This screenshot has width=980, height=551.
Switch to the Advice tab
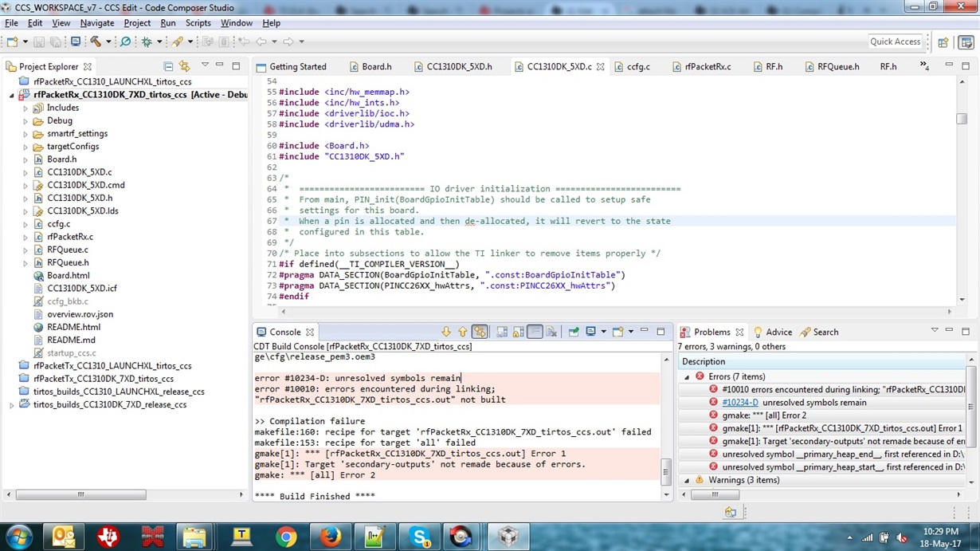click(772, 333)
